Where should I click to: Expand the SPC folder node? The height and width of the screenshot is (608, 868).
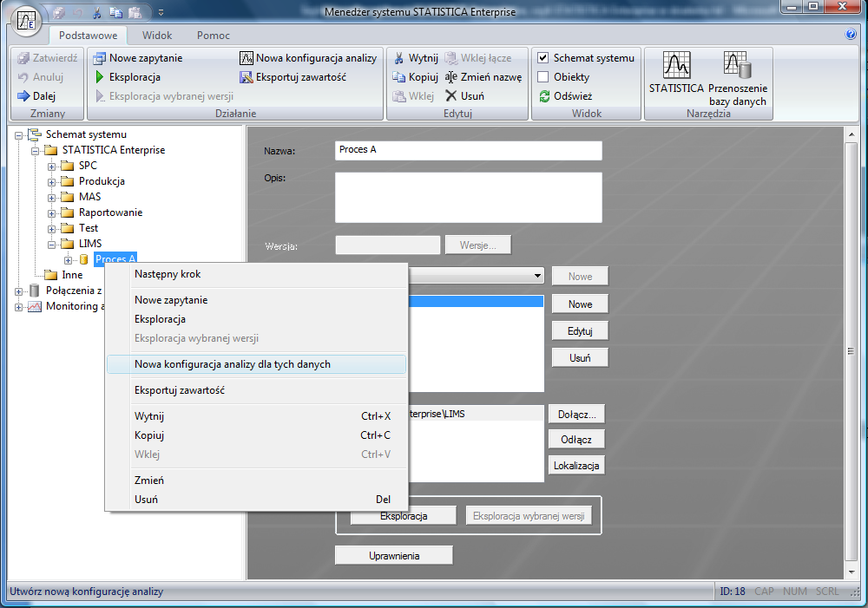point(51,167)
